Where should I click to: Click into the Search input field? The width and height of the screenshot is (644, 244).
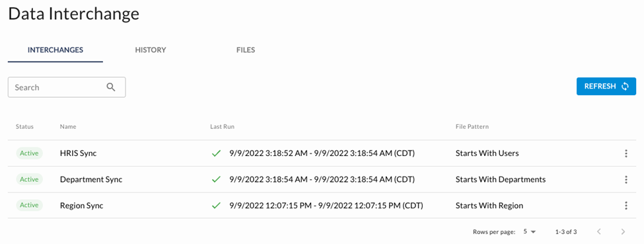tap(67, 87)
